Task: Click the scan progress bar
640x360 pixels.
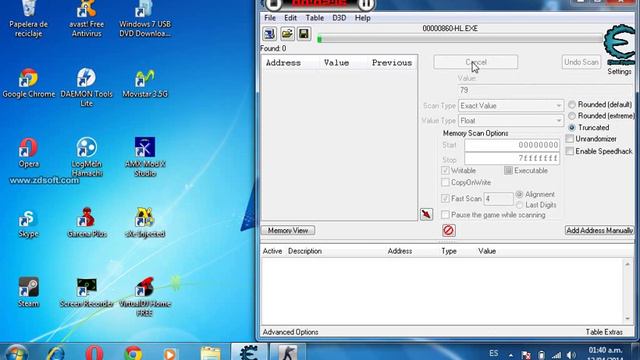Action: pos(460,39)
